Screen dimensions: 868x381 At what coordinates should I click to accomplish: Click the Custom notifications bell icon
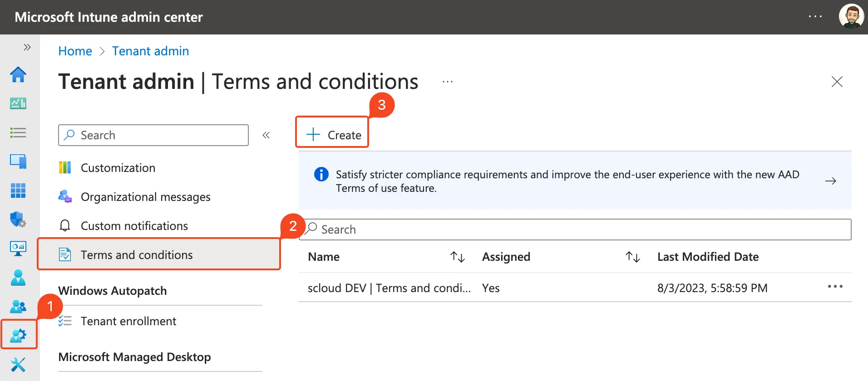coord(65,225)
